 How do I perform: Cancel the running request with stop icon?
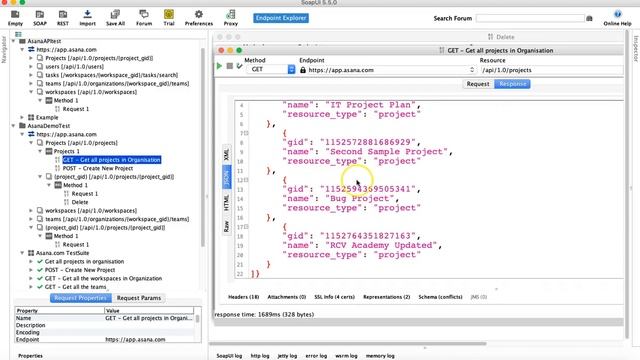(x=229, y=66)
